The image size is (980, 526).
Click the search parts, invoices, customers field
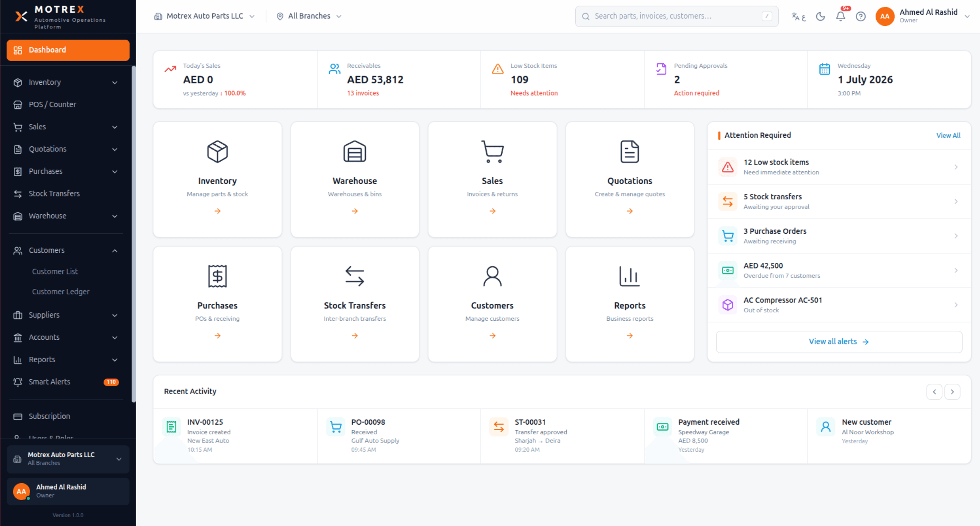pos(677,16)
